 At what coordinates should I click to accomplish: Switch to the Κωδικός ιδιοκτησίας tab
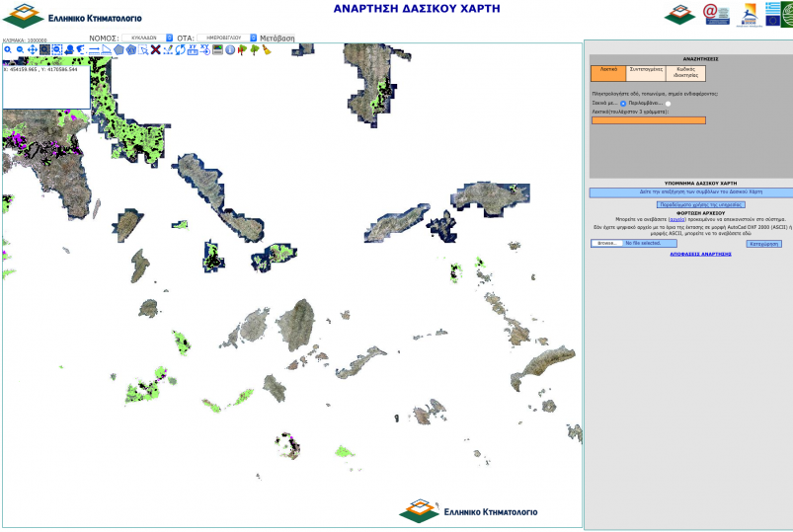pos(685,72)
